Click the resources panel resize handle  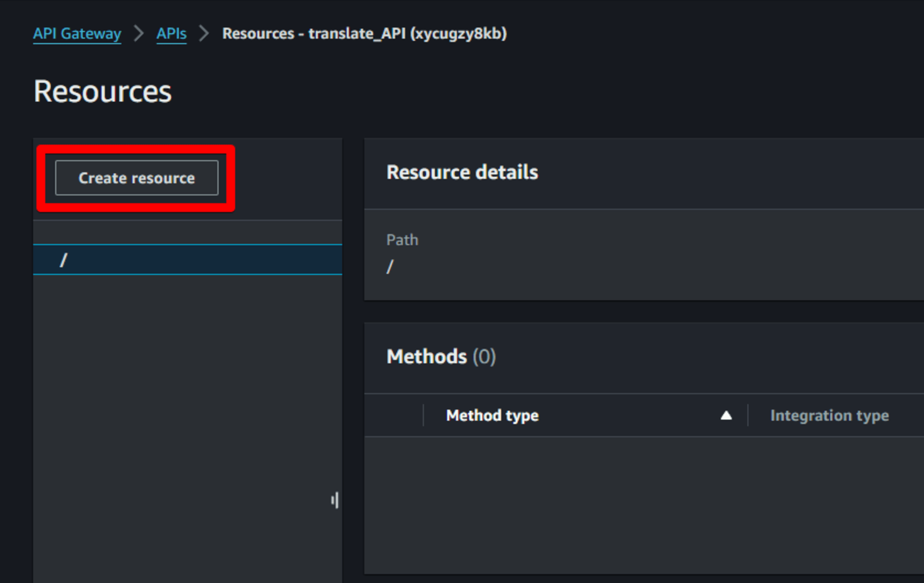335,500
